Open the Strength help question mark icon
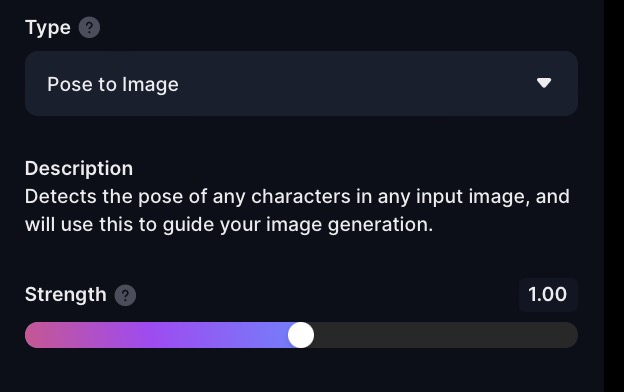The image size is (624, 392). coord(125,295)
